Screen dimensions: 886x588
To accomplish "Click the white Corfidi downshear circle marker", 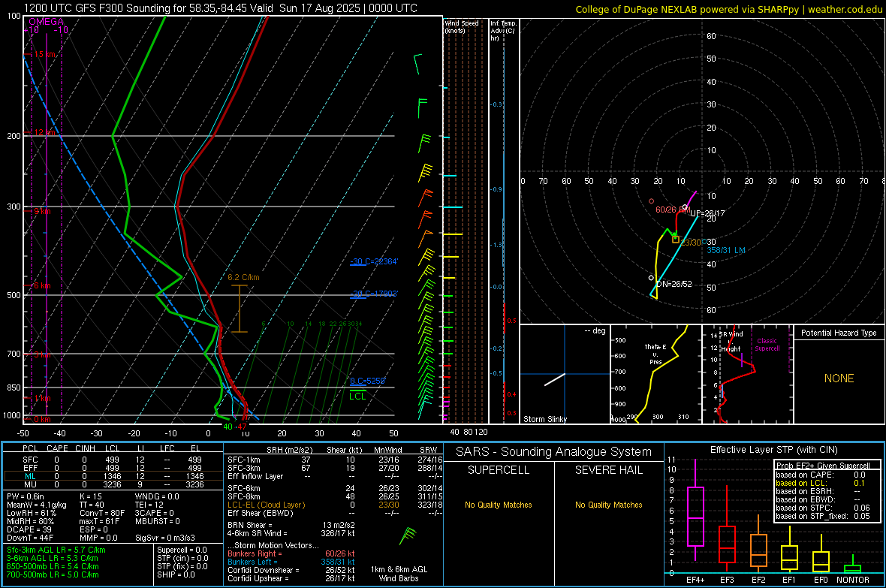I will (x=651, y=278).
